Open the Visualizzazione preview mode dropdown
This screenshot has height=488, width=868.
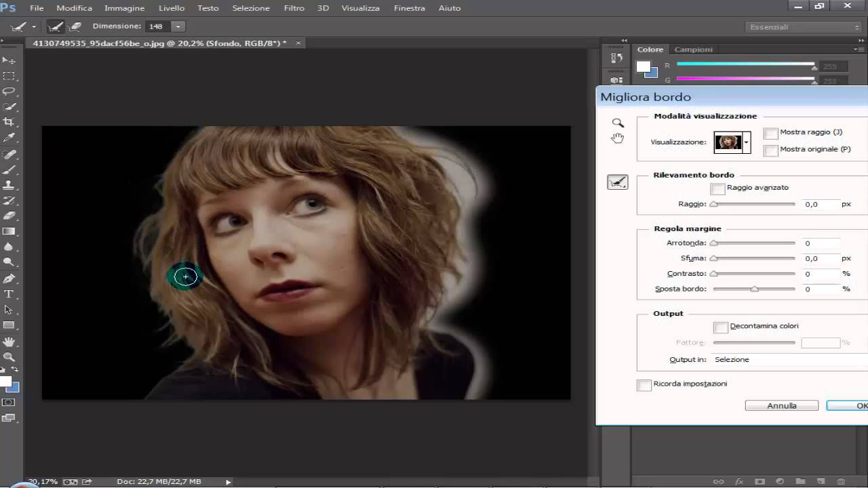[x=746, y=142]
